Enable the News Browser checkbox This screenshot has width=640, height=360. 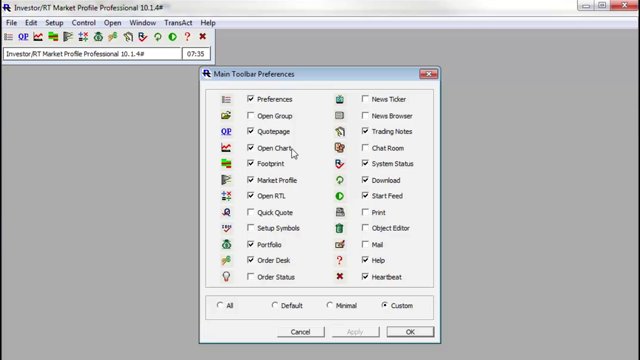click(365, 116)
